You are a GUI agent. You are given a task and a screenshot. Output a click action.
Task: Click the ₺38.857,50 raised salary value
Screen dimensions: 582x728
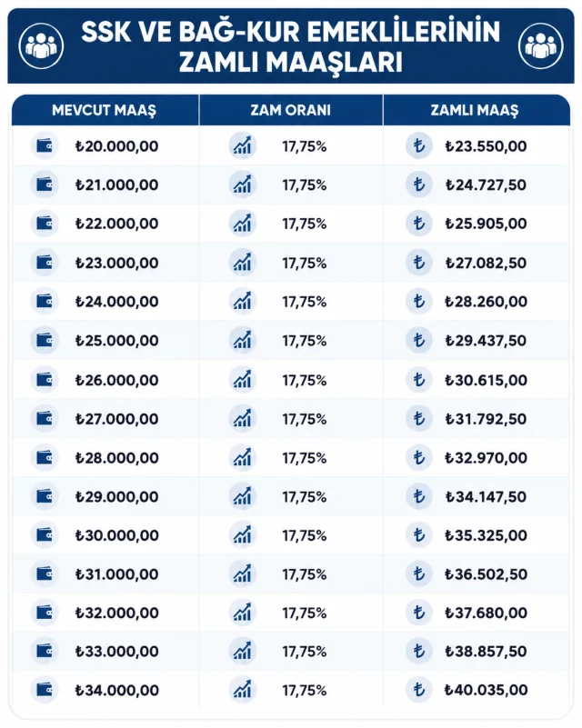tap(486, 652)
